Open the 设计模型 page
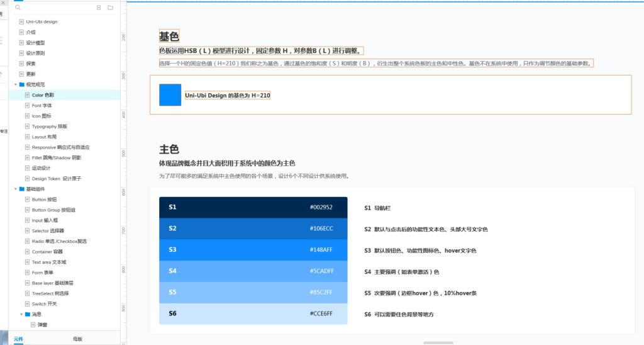Image resolution: width=644 pixels, height=345 pixels. click(35, 42)
